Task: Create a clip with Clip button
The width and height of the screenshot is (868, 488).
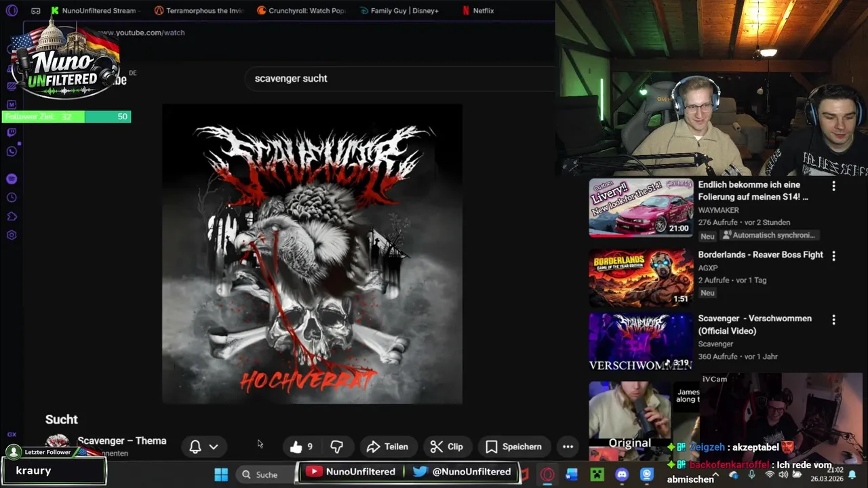Action: [x=447, y=447]
